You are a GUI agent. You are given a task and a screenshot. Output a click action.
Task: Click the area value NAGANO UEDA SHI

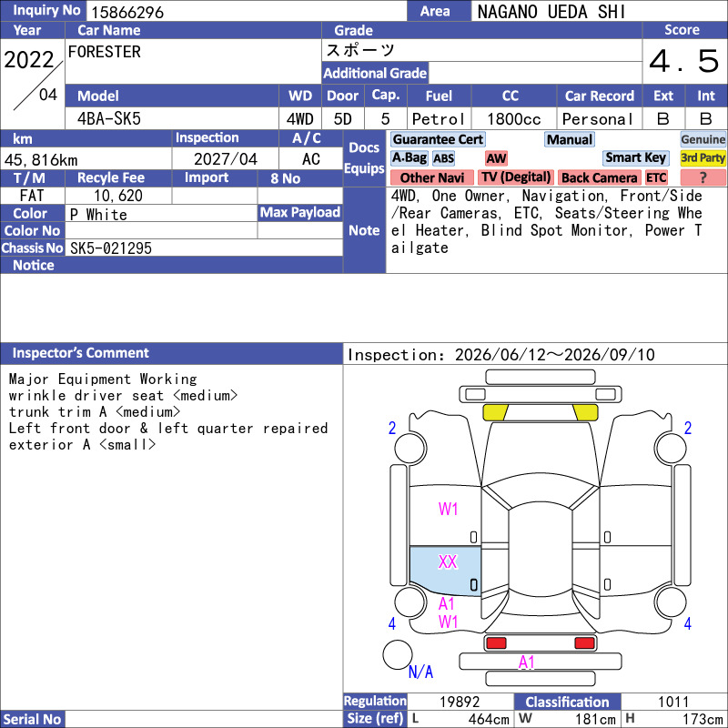[551, 12]
